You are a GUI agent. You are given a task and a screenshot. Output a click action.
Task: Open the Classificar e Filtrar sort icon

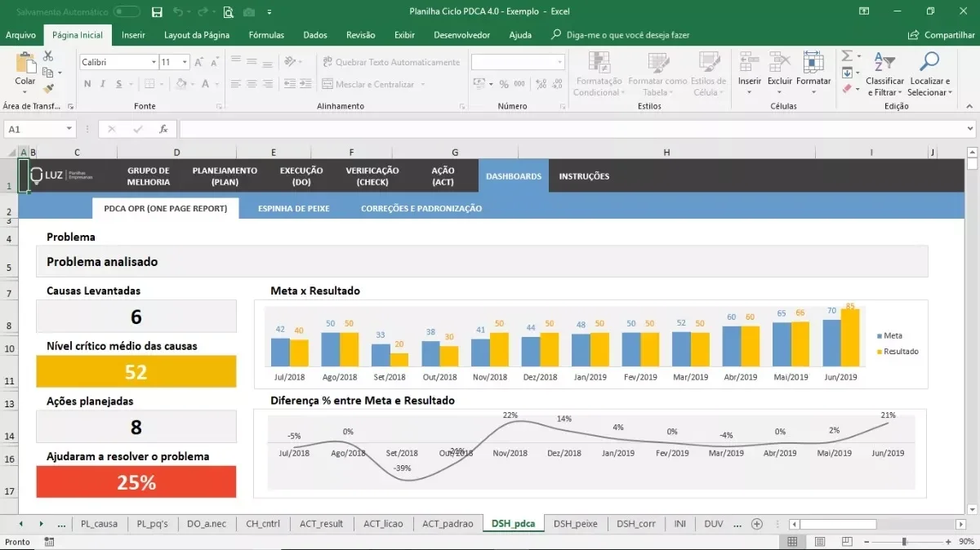tap(884, 62)
